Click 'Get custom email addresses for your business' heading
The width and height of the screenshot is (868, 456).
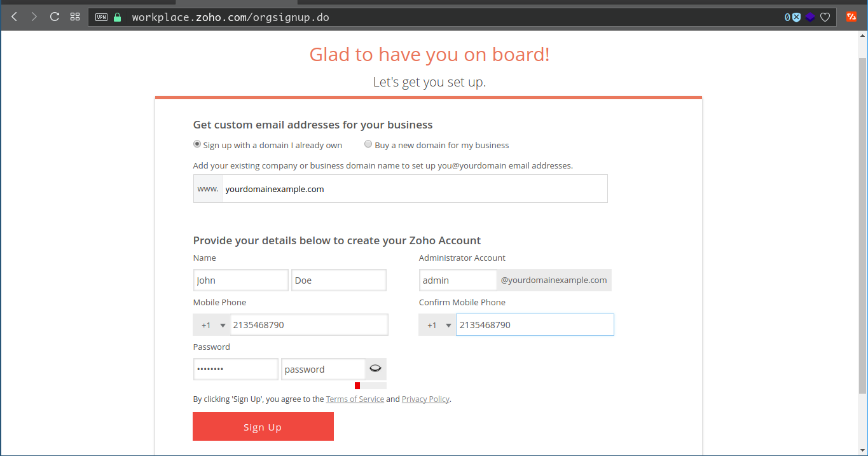313,125
